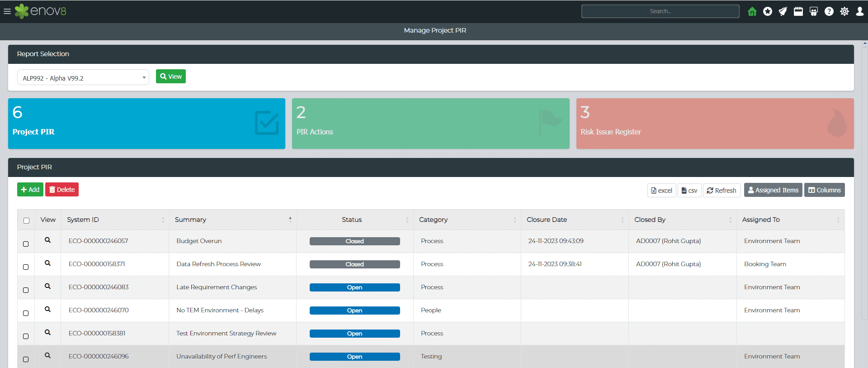Open the hamburger navigation menu
The width and height of the screenshot is (868, 368).
(x=7, y=11)
